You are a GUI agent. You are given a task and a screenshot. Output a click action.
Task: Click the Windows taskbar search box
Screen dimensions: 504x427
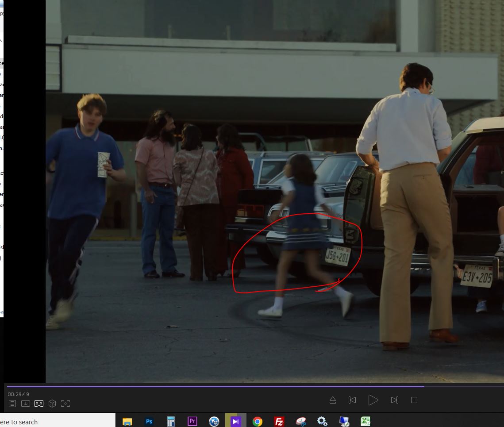tap(58, 422)
